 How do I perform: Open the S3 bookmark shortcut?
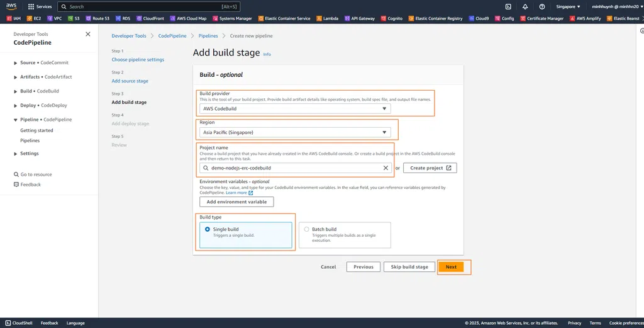(74, 18)
